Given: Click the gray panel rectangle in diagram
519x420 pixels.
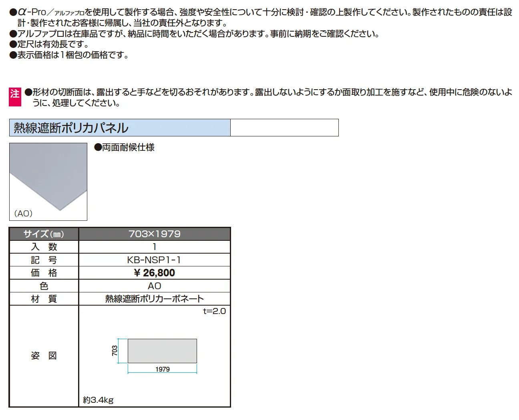Looking at the screenshot, I should point(162,351).
